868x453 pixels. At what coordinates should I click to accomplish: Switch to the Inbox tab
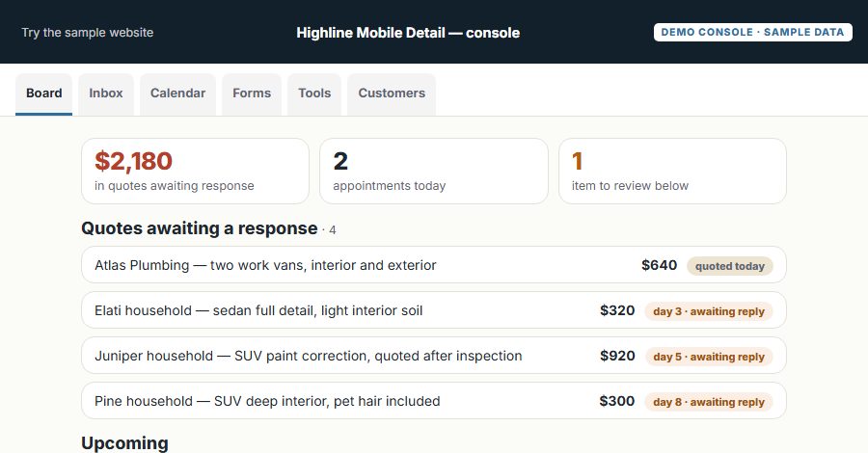point(106,94)
